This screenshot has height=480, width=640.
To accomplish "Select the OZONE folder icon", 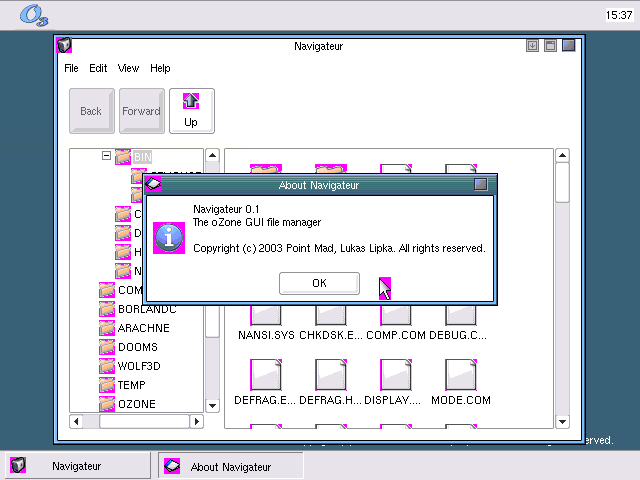I will [x=107, y=404].
